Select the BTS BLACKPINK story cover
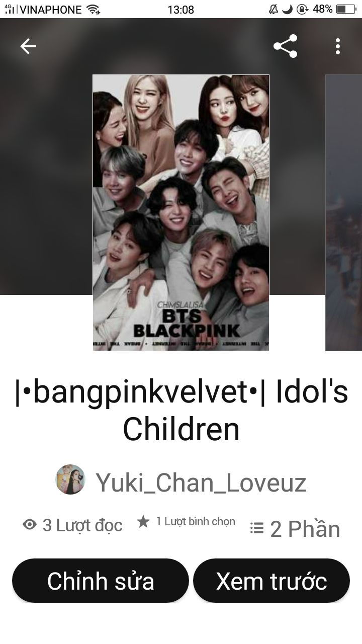Screen dimensions: 362x644 point(181,212)
